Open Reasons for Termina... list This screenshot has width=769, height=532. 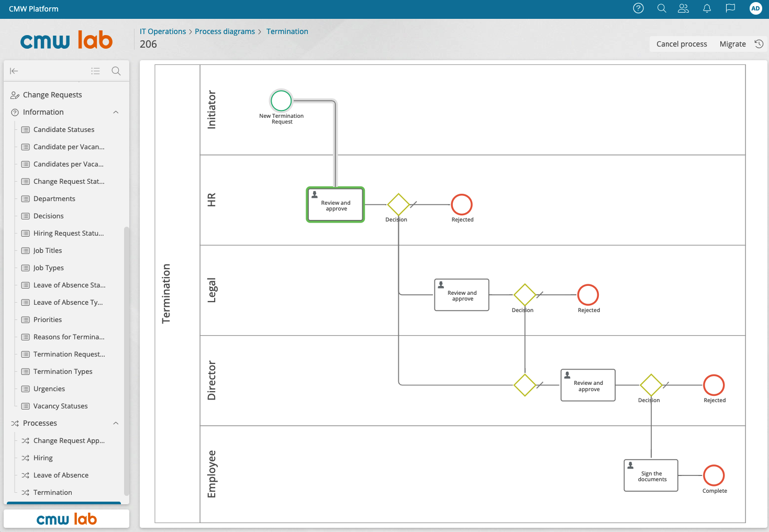pos(69,337)
